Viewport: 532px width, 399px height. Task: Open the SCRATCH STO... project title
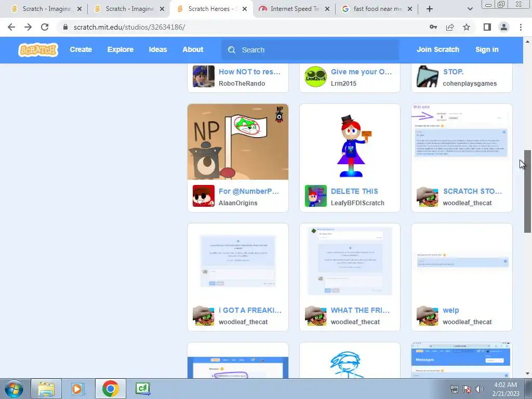[x=472, y=191]
